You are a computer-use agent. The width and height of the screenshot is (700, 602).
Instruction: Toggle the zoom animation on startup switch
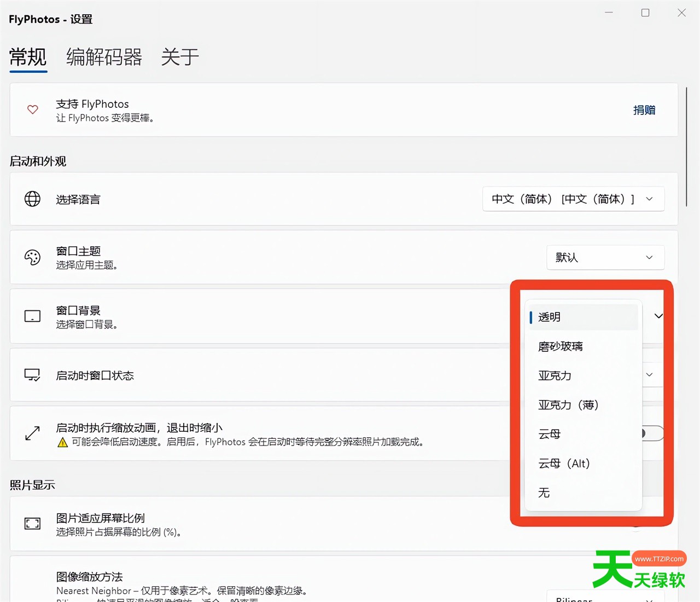coord(652,433)
